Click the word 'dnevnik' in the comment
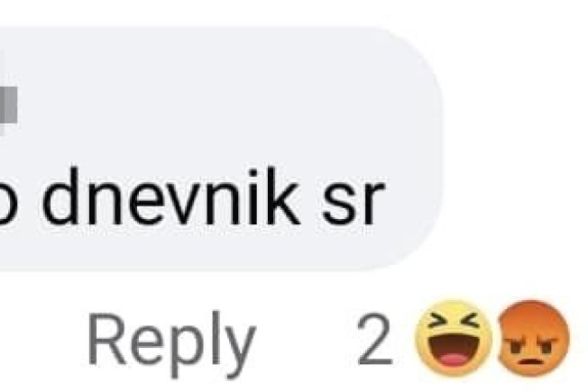Image resolution: width=588 pixels, height=392 pixels. coord(171,196)
